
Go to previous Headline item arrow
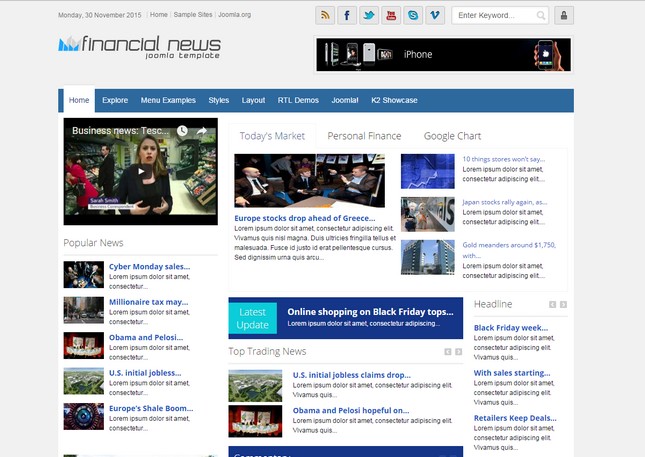click(x=552, y=304)
